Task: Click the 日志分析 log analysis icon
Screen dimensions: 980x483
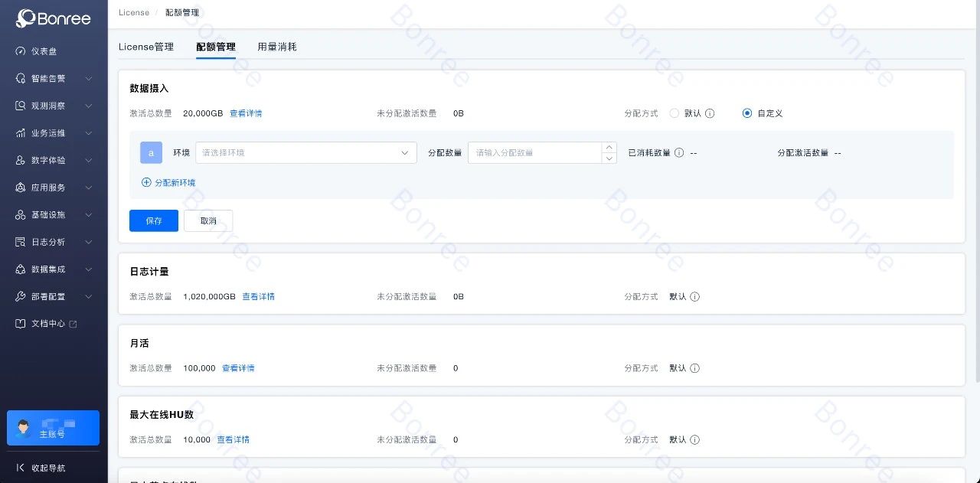Action: [21, 242]
